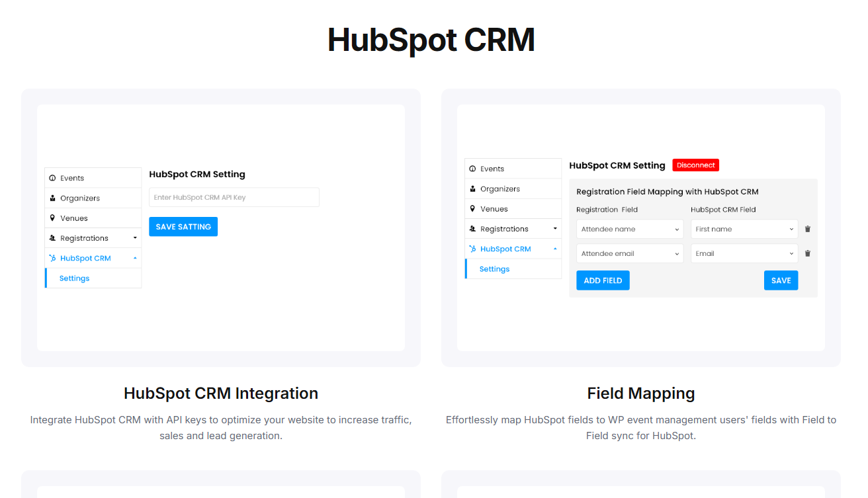Open the Attendee name dropdown

pyautogui.click(x=630, y=229)
